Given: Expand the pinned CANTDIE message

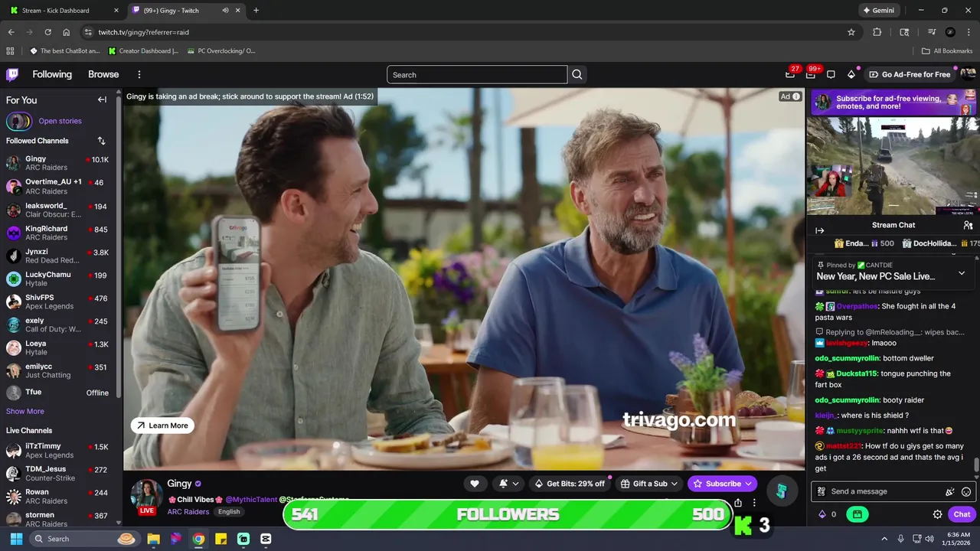Looking at the screenshot, I should pyautogui.click(x=962, y=273).
